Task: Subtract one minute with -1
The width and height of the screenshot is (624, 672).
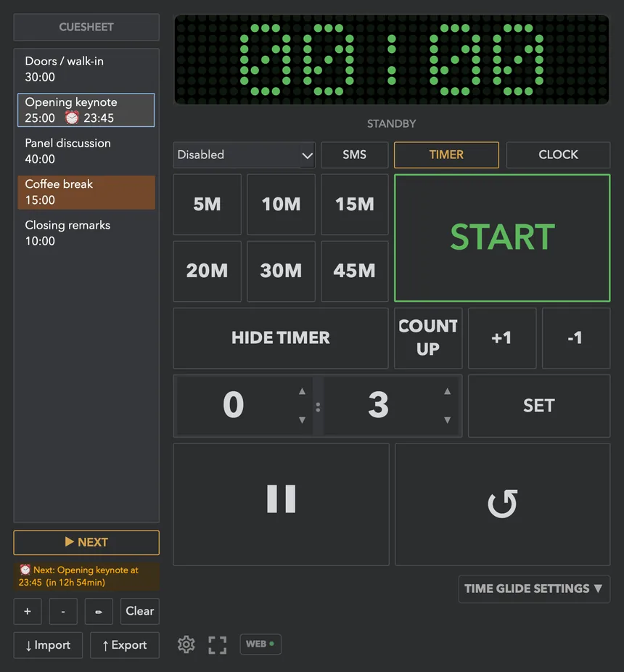Action: (576, 337)
